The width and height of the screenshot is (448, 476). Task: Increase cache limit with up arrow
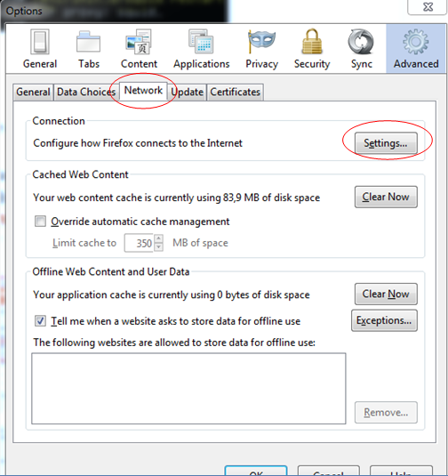(158, 238)
